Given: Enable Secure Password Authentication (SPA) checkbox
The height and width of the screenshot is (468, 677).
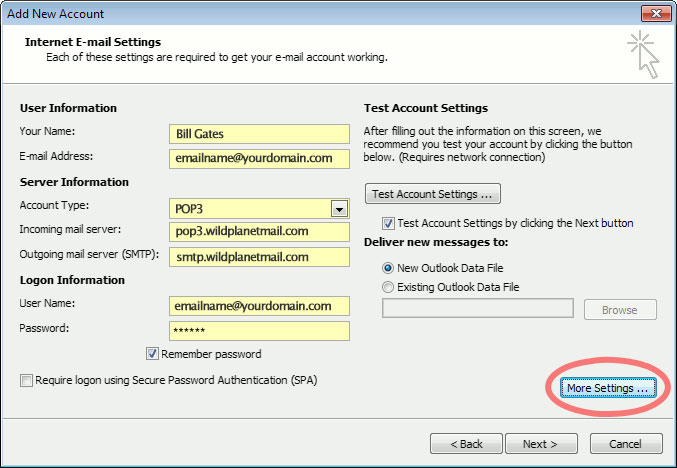Looking at the screenshot, I should coord(25,380).
